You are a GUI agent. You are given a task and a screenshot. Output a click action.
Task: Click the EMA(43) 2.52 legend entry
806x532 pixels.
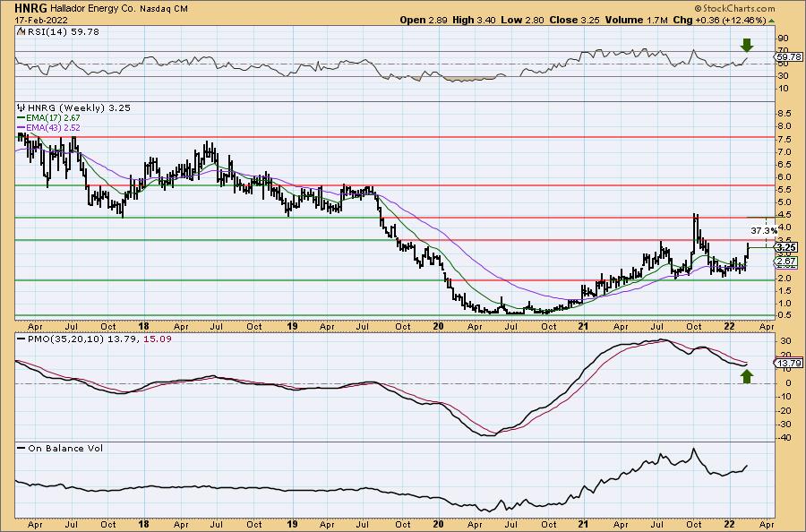(x=53, y=127)
